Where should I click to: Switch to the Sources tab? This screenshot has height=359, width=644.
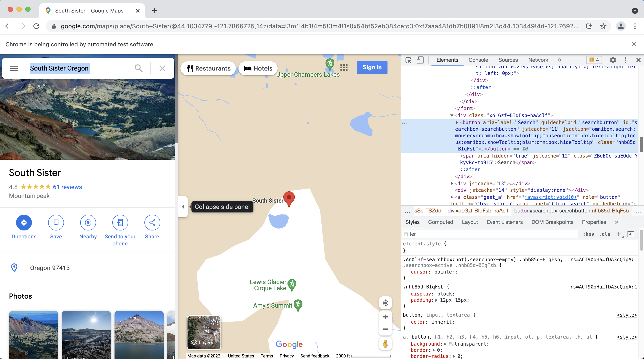pos(508,60)
